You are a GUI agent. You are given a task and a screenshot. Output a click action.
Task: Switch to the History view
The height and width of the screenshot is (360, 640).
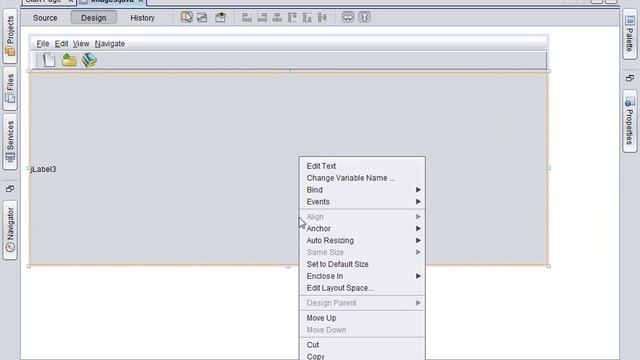coord(142,18)
